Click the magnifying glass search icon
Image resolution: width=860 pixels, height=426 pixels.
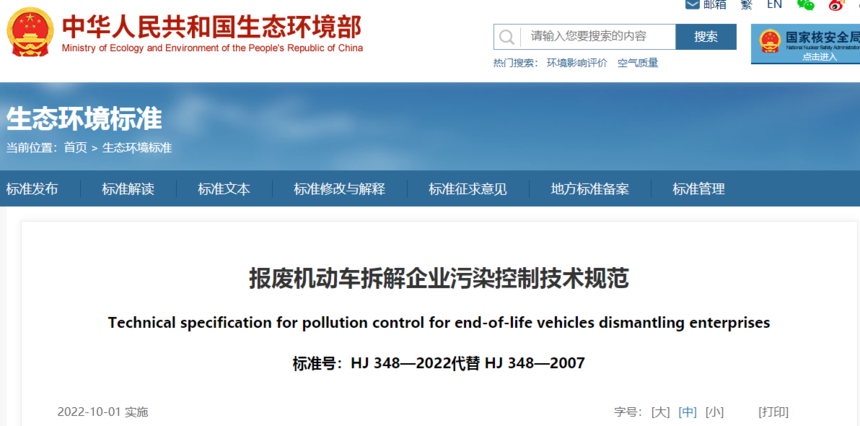pos(507,37)
